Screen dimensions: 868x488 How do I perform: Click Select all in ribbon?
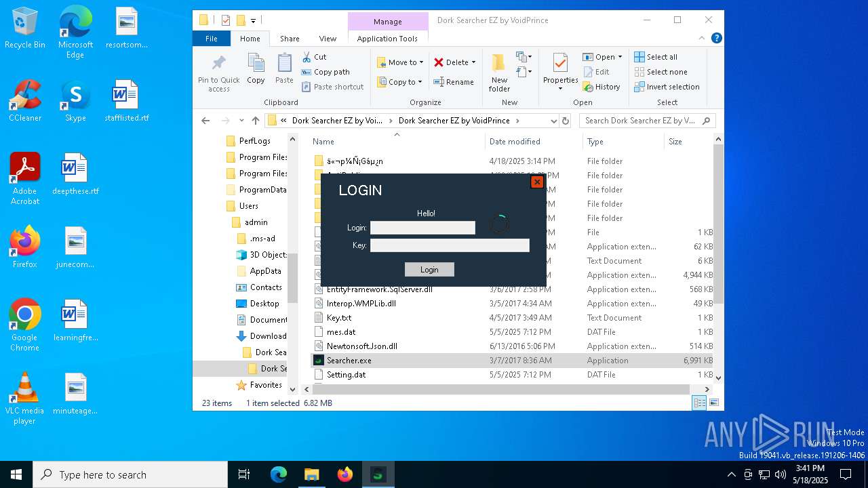[x=655, y=57]
